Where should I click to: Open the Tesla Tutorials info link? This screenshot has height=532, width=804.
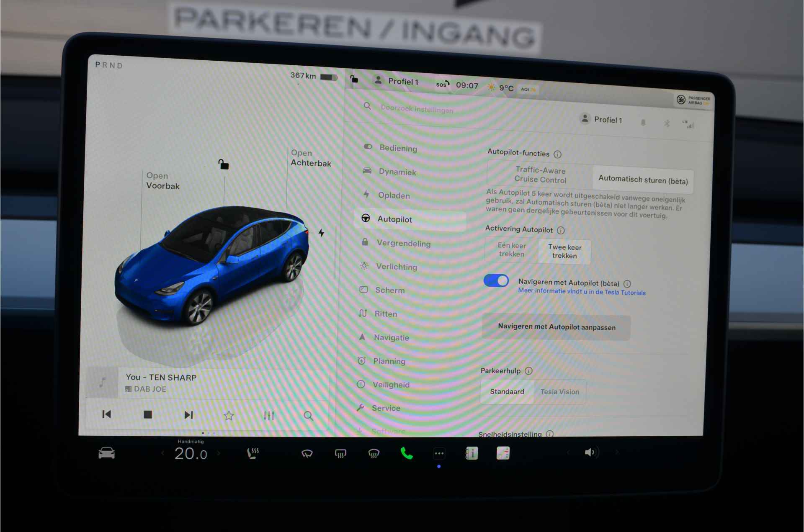pyautogui.click(x=582, y=292)
